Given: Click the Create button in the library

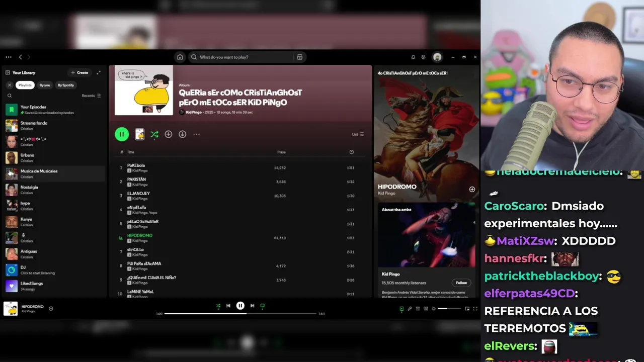Looking at the screenshot, I should (79, 73).
